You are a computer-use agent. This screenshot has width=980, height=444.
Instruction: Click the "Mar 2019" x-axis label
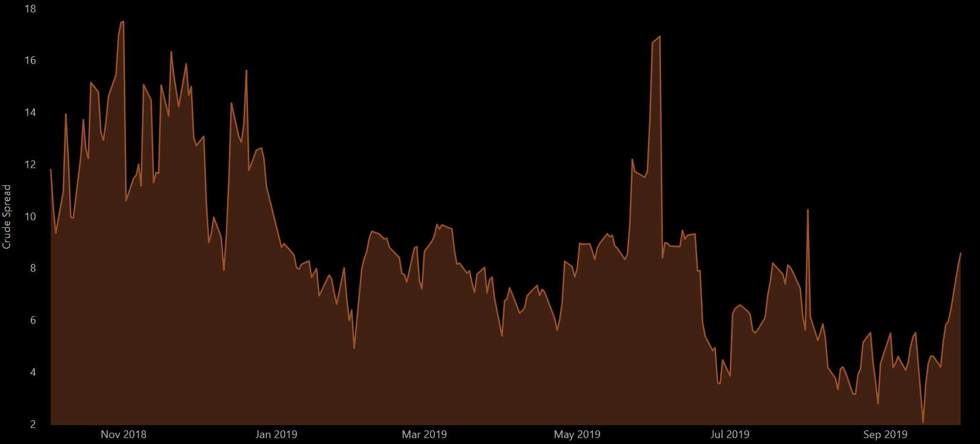pos(424,435)
